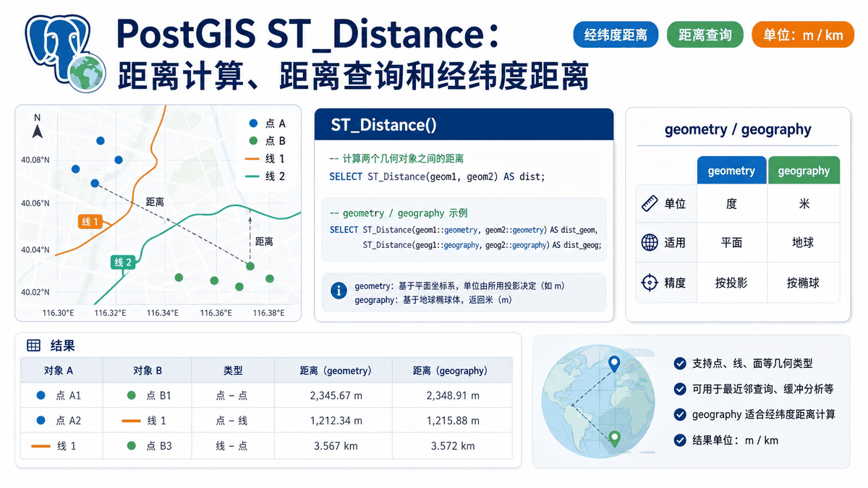The width and height of the screenshot is (868, 488).
Task: Click the checkmark beside 支持点、线、面等几何类型
Action: 679,364
